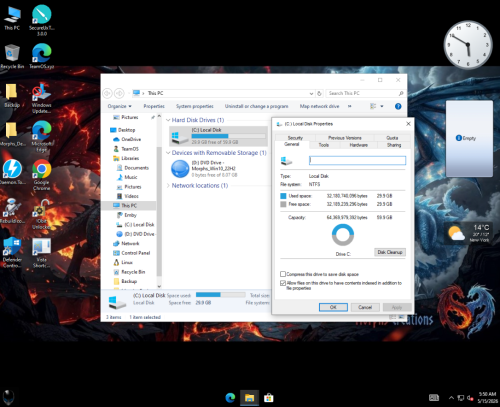Open the Organize dropdown menu
The width and height of the screenshot is (500, 407).
tap(119, 106)
